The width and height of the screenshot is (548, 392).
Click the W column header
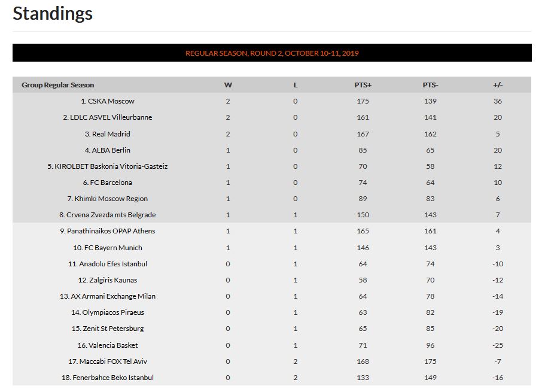coord(228,85)
